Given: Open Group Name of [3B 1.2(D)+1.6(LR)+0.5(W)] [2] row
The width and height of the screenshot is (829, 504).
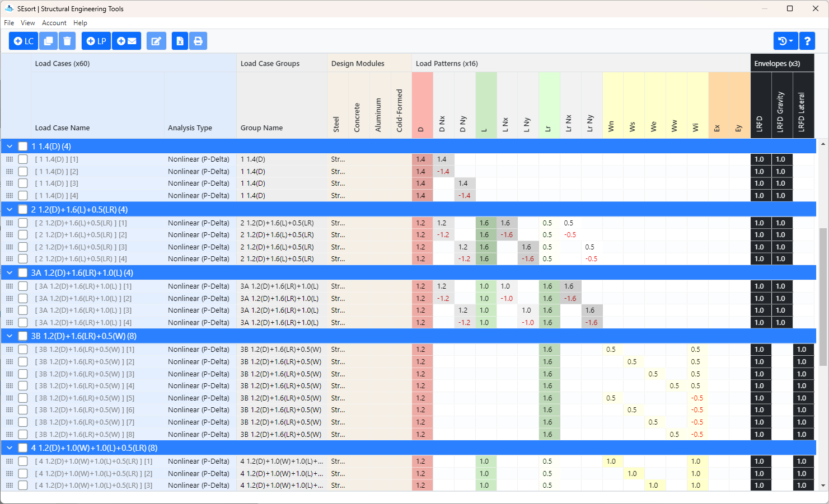Looking at the screenshot, I should [282, 362].
